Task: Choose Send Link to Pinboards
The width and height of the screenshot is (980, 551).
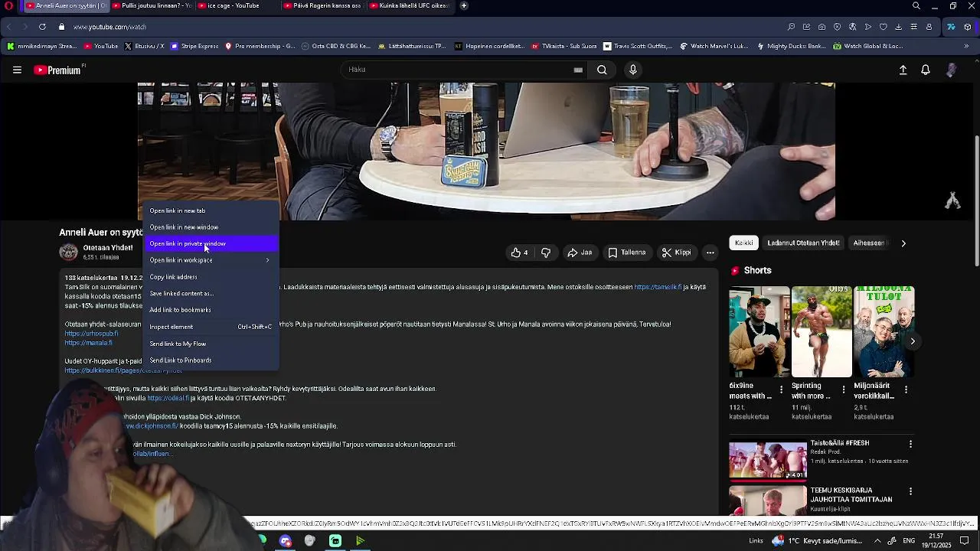Action: [x=211, y=360]
